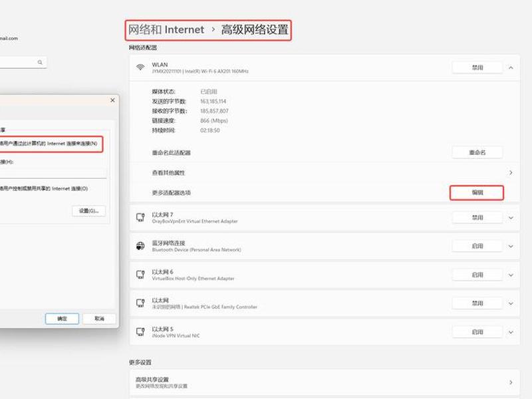Click the 更多适配器选项 label
The width and height of the screenshot is (532, 399).
(x=172, y=193)
